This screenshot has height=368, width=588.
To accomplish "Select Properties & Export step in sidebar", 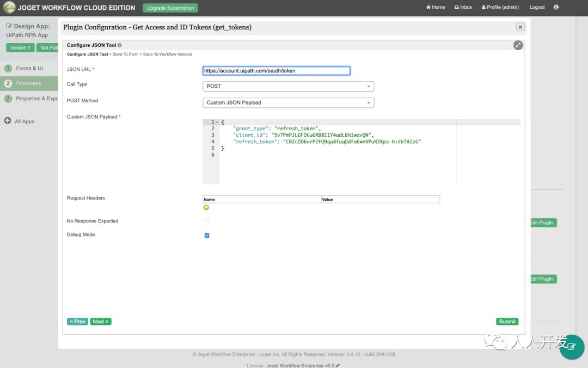I will (x=29, y=98).
